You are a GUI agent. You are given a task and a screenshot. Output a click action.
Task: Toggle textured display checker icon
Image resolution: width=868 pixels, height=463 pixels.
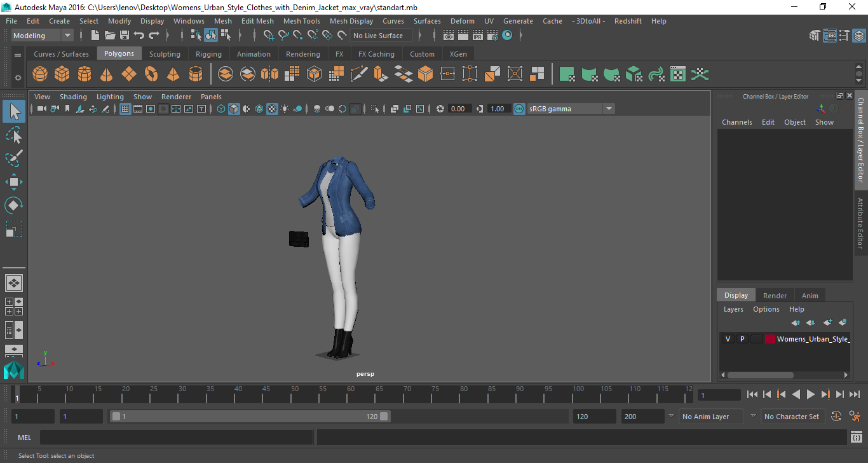click(272, 109)
